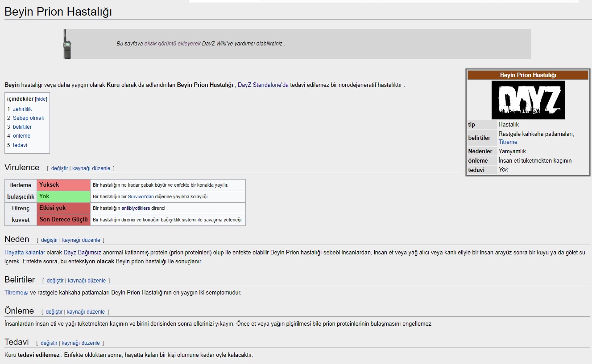The image size is (592, 364).
Task: Open the DayZ logo image in the infobox
Action: [x=528, y=100]
